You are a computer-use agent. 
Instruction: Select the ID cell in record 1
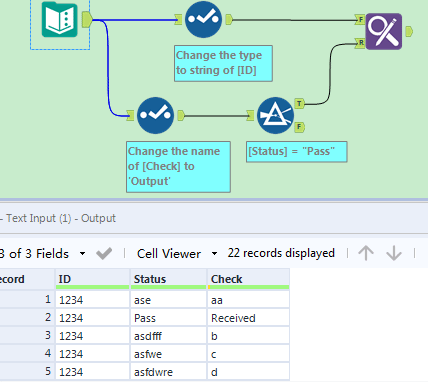[92, 300]
